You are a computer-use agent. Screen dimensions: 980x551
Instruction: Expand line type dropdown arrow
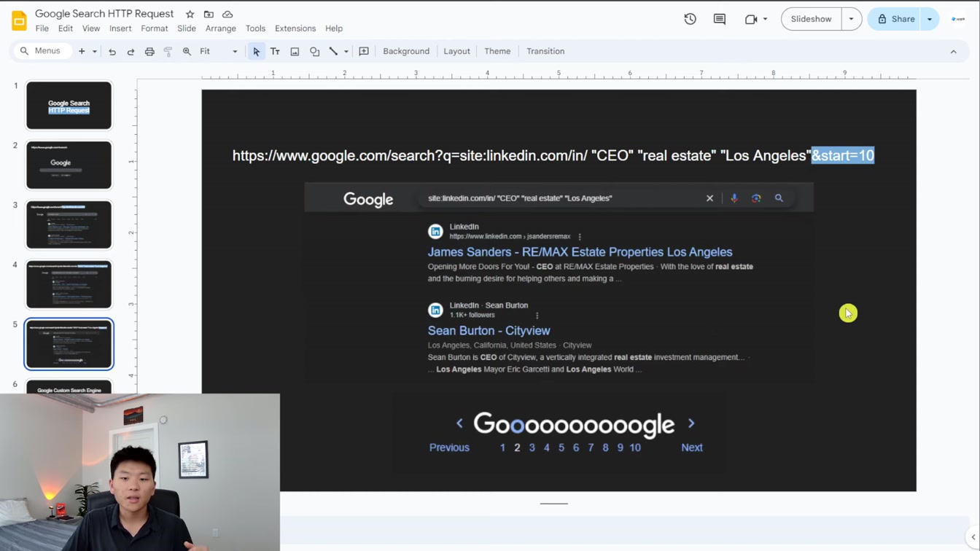[346, 51]
